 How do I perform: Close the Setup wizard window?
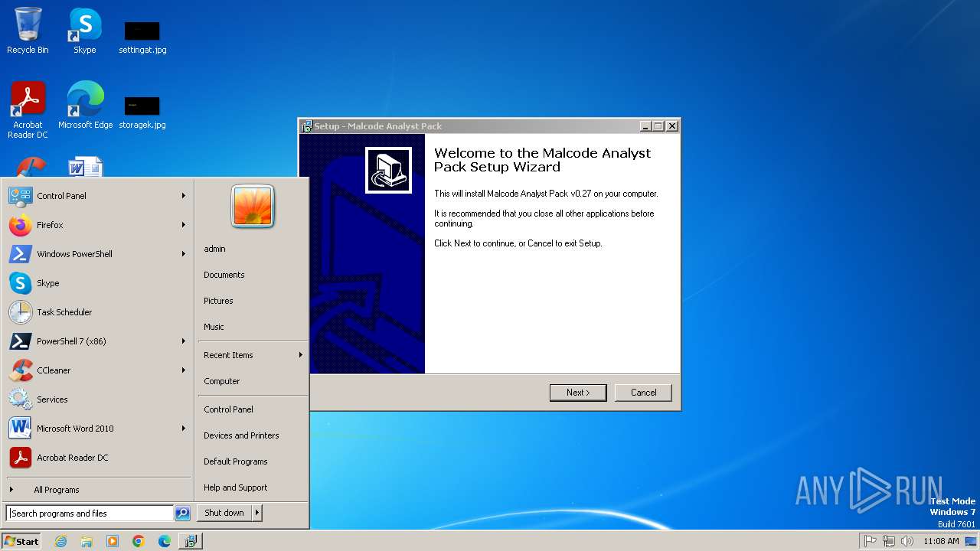click(672, 126)
